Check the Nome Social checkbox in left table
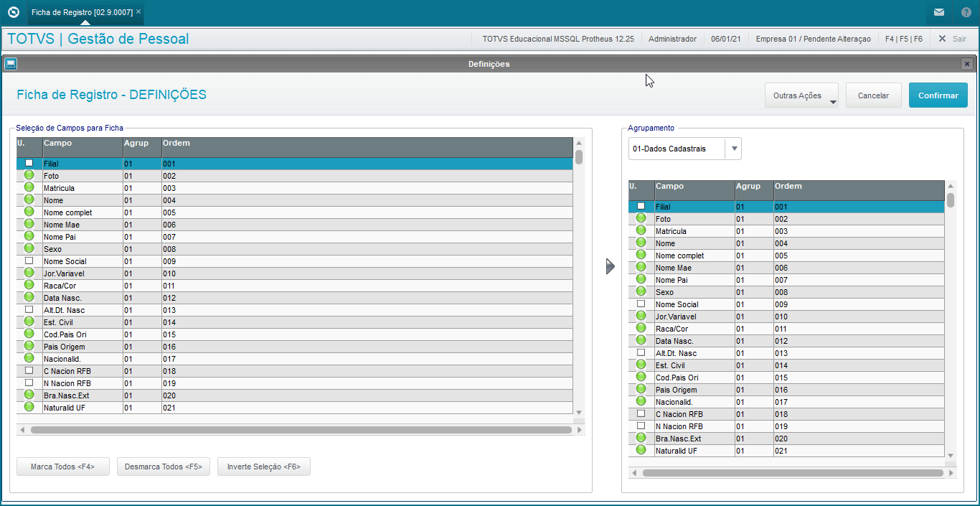 pyautogui.click(x=29, y=261)
